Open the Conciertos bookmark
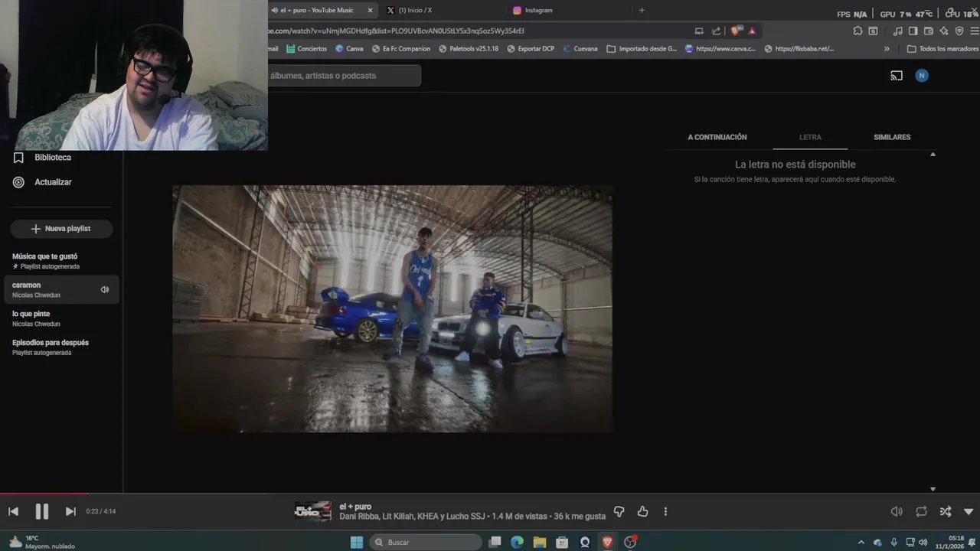Image resolution: width=980 pixels, height=551 pixels. coord(306,48)
